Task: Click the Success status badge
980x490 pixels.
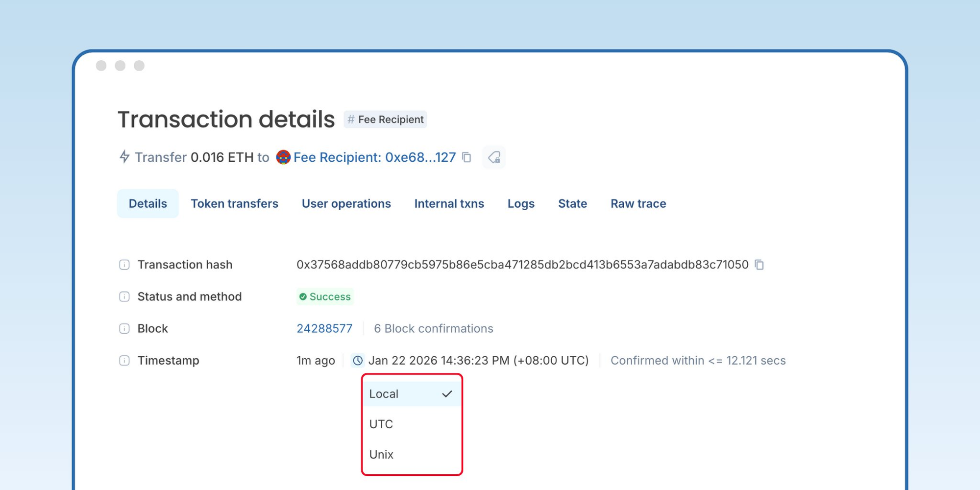Action: point(325,296)
